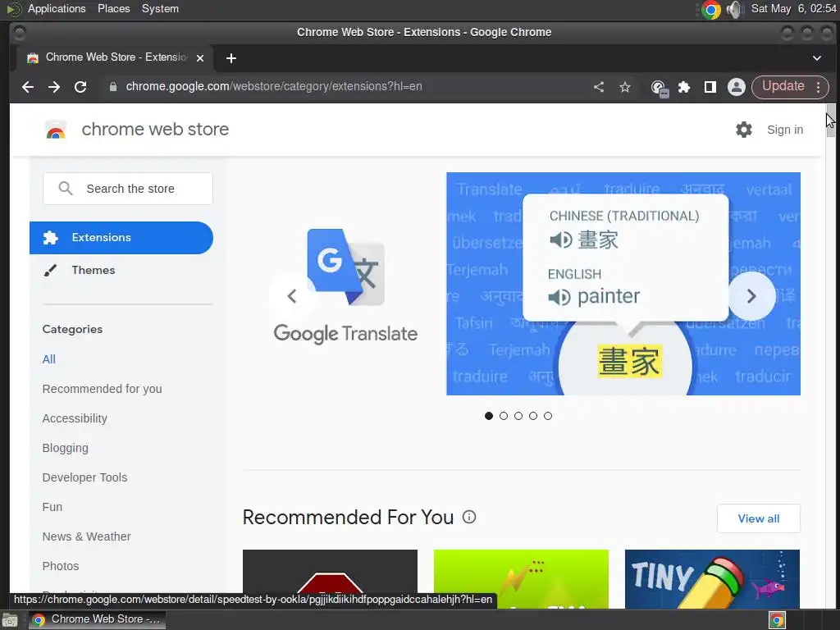Switch to the Chrome Web Store browser tab
The image size is (840, 630).
point(115,58)
